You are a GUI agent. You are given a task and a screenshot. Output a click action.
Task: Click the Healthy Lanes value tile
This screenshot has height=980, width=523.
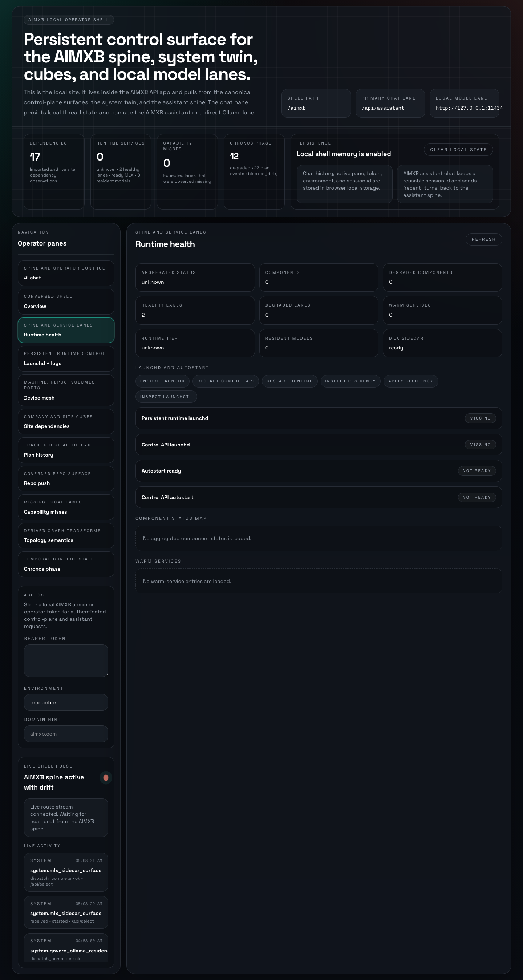click(x=195, y=311)
